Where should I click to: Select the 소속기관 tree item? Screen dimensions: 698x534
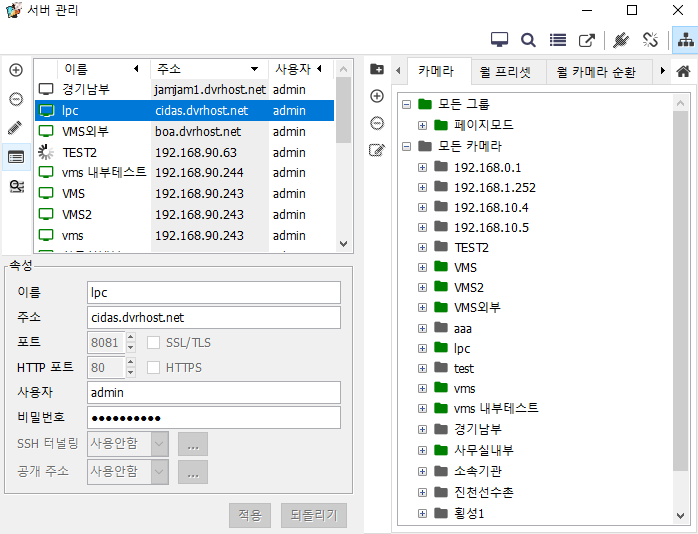[x=478, y=471]
